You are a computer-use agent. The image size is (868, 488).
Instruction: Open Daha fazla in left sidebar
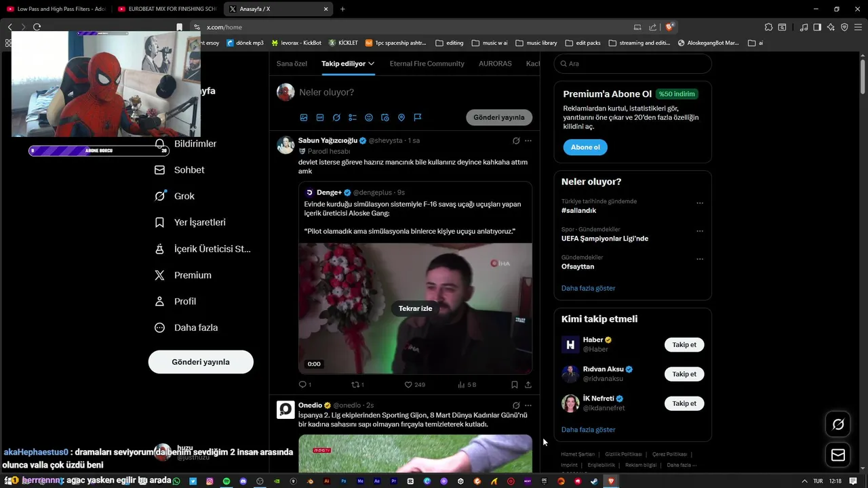click(186, 327)
